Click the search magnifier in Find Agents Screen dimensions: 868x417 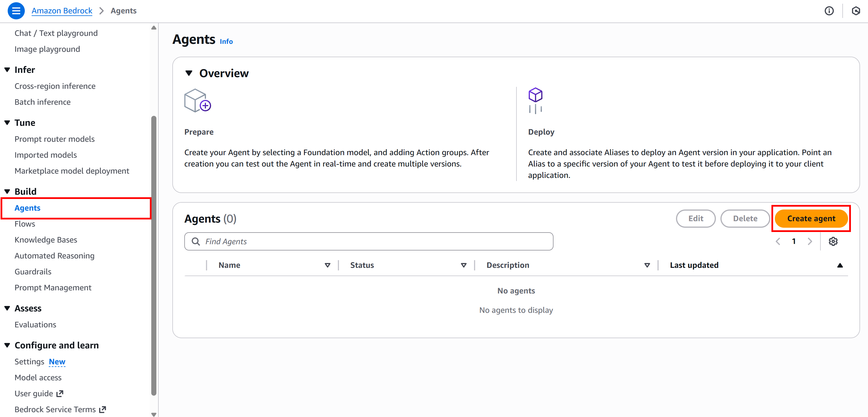[195, 241]
